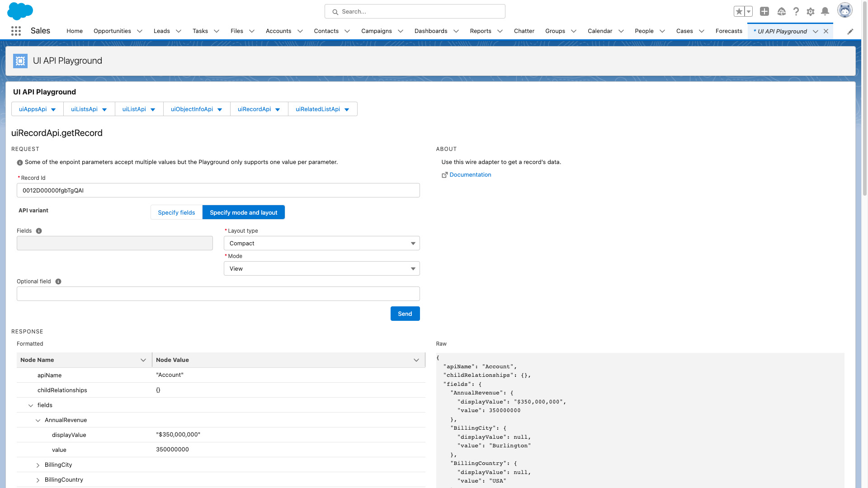Open the People tab
868x488 pixels.
[x=644, y=31]
